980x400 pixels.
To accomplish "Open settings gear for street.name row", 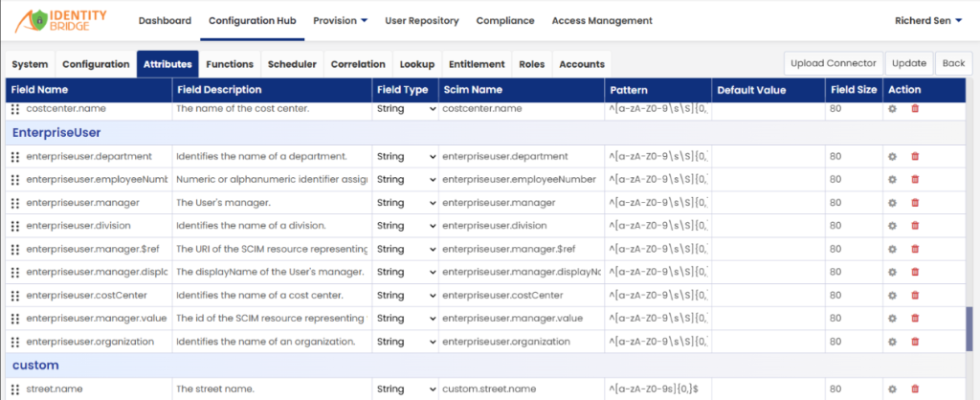I will point(893,389).
